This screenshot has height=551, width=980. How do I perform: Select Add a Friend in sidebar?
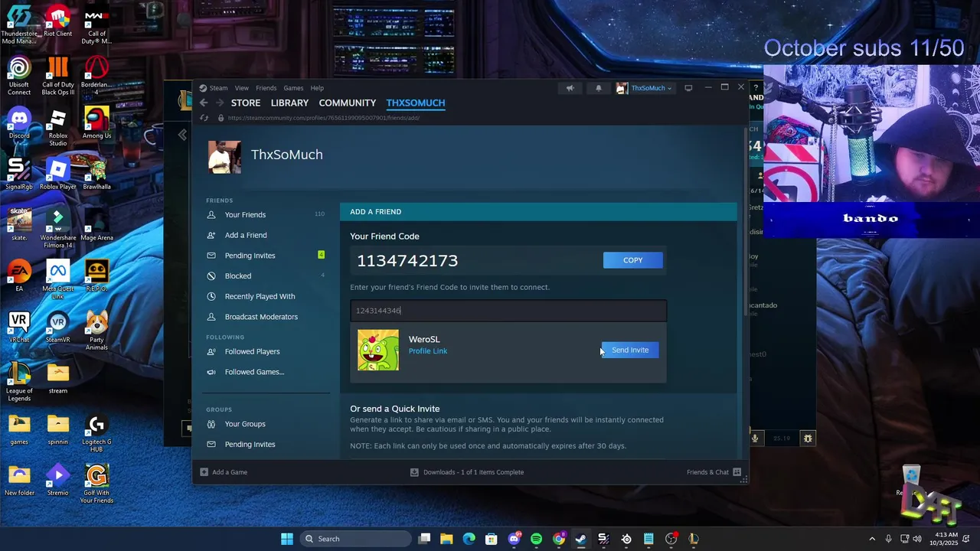tap(246, 235)
